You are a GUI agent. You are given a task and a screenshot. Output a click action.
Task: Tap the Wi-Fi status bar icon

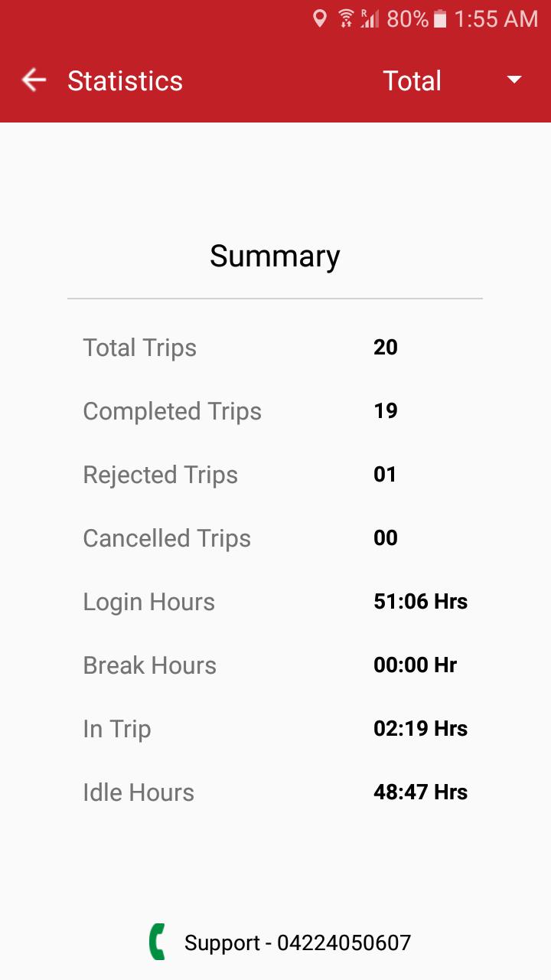(x=346, y=19)
